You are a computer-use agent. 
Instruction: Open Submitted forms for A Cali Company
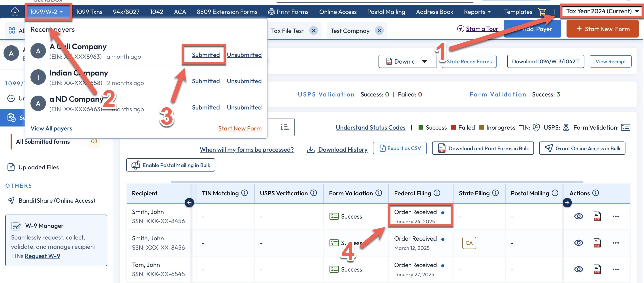[205, 55]
